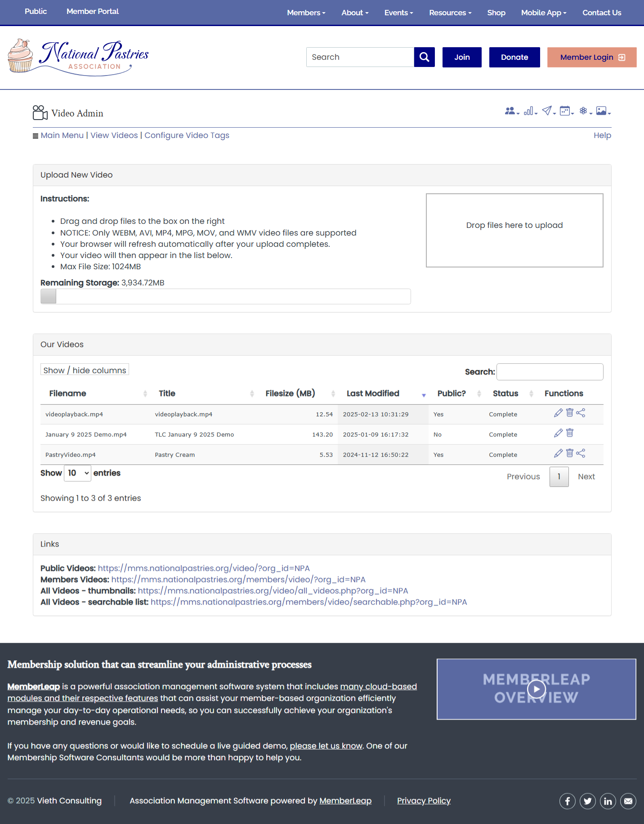Open the Public Videos URL link
This screenshot has width=644, height=824.
click(204, 568)
